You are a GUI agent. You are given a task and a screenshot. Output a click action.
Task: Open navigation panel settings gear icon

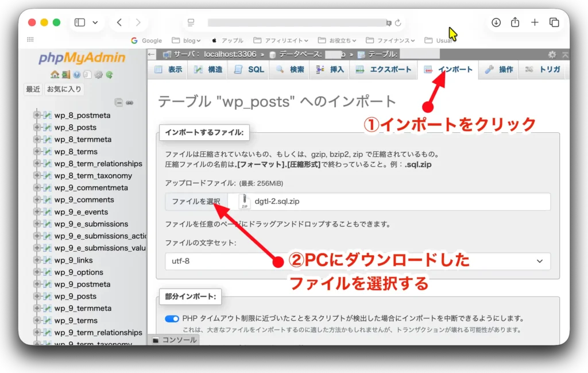coord(98,74)
